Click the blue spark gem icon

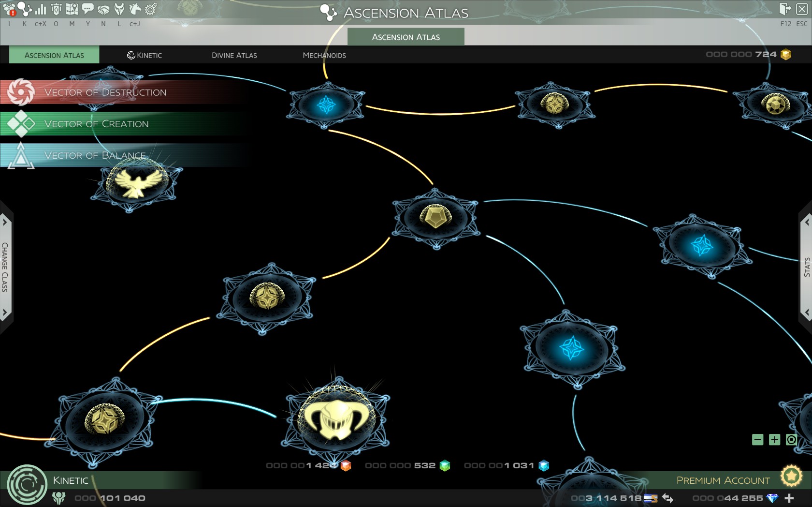(x=544, y=465)
